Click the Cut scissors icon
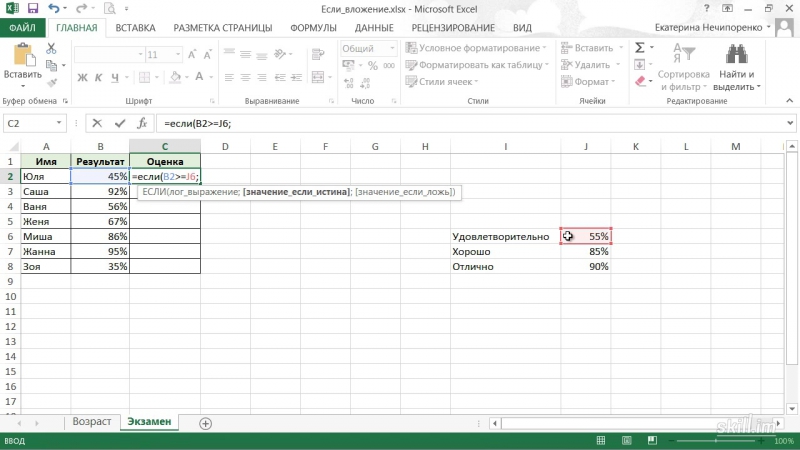 52,47
